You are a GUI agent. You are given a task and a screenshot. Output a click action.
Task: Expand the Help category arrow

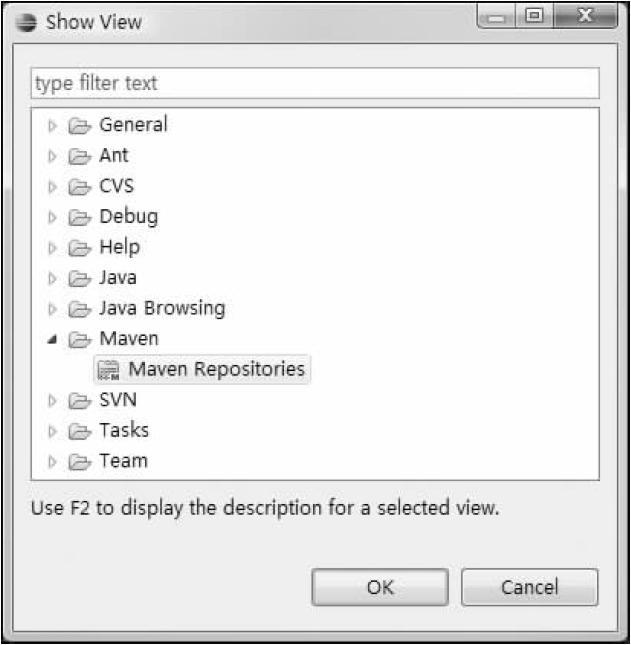point(53,248)
